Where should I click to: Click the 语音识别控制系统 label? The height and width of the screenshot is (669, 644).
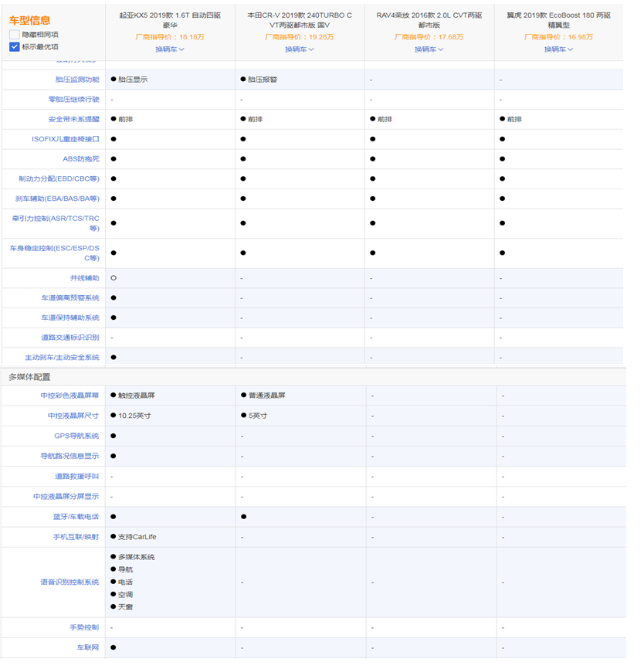coord(69,582)
